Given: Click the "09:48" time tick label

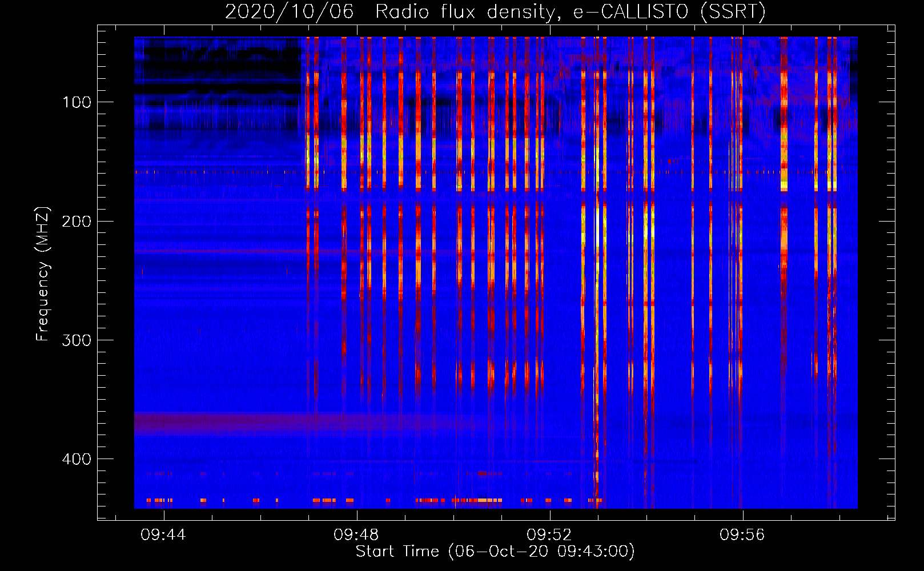Looking at the screenshot, I should [356, 535].
